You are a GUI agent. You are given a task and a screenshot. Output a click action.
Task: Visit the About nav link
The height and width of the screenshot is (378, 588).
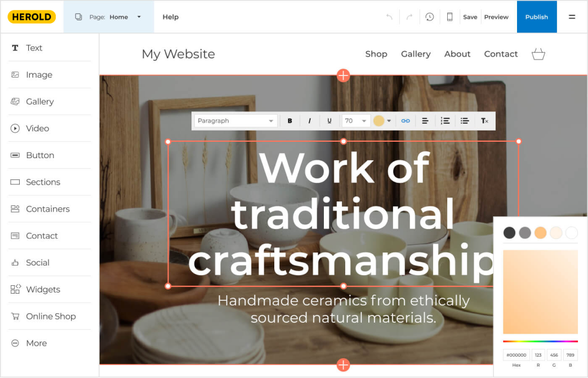[457, 54]
